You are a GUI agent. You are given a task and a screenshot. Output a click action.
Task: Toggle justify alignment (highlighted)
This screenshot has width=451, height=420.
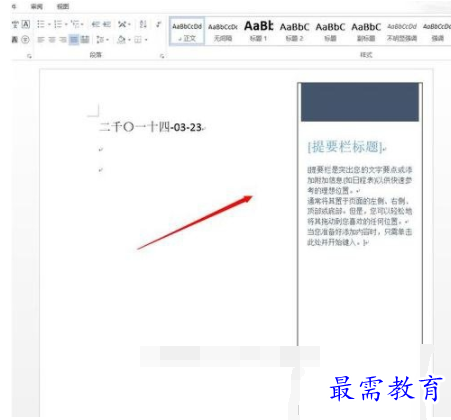pos(74,40)
